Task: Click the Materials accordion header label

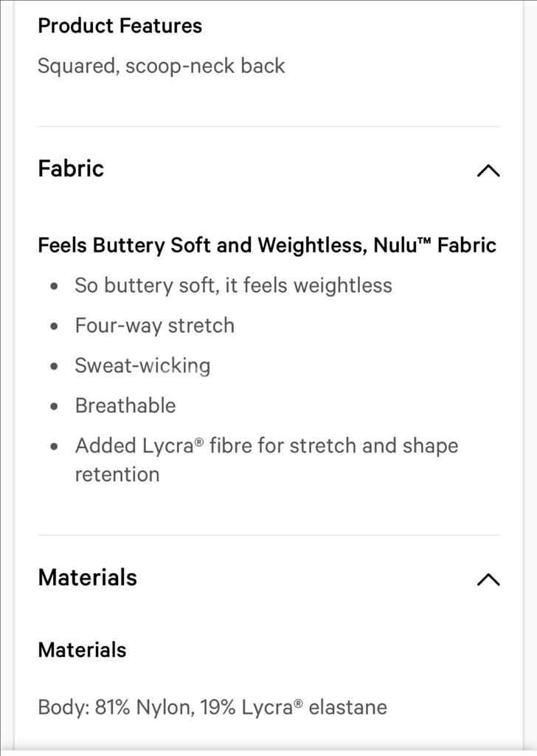Action: (x=87, y=577)
